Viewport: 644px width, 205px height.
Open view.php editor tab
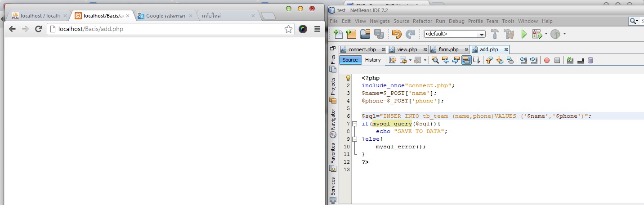[x=407, y=49]
